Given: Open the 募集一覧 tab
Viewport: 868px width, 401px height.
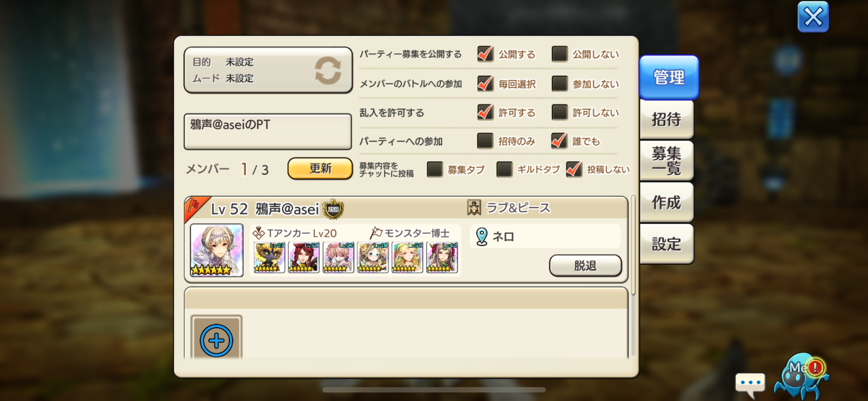Looking at the screenshot, I should click(x=667, y=161).
